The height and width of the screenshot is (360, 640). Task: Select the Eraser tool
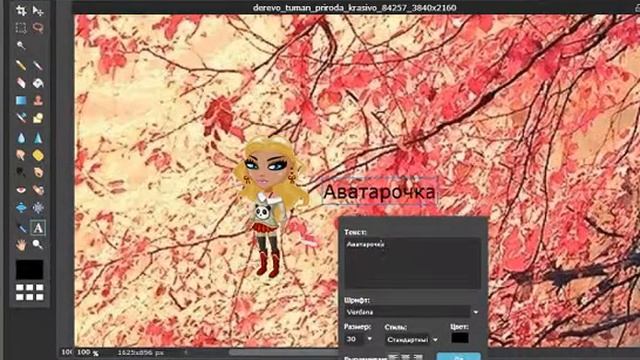pos(21,83)
